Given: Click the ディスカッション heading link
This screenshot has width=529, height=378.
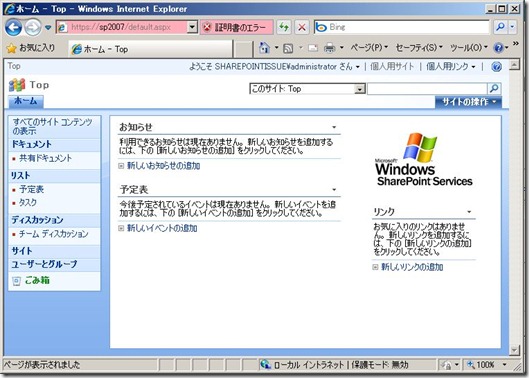Looking at the screenshot, I should pyautogui.click(x=37, y=220).
